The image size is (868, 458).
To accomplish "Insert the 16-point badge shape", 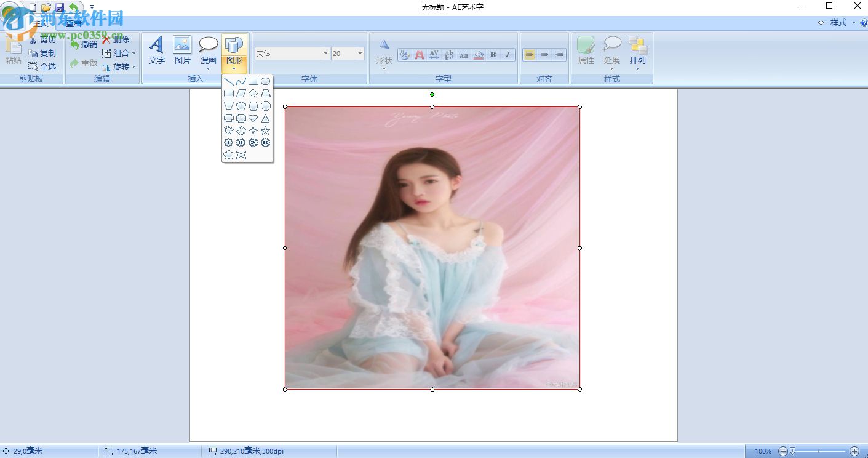I will pyautogui.click(x=241, y=143).
